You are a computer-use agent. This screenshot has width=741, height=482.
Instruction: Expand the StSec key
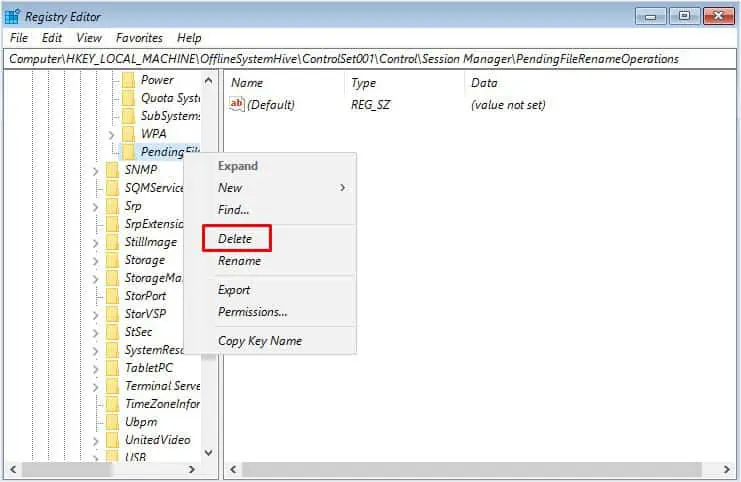tap(95, 333)
